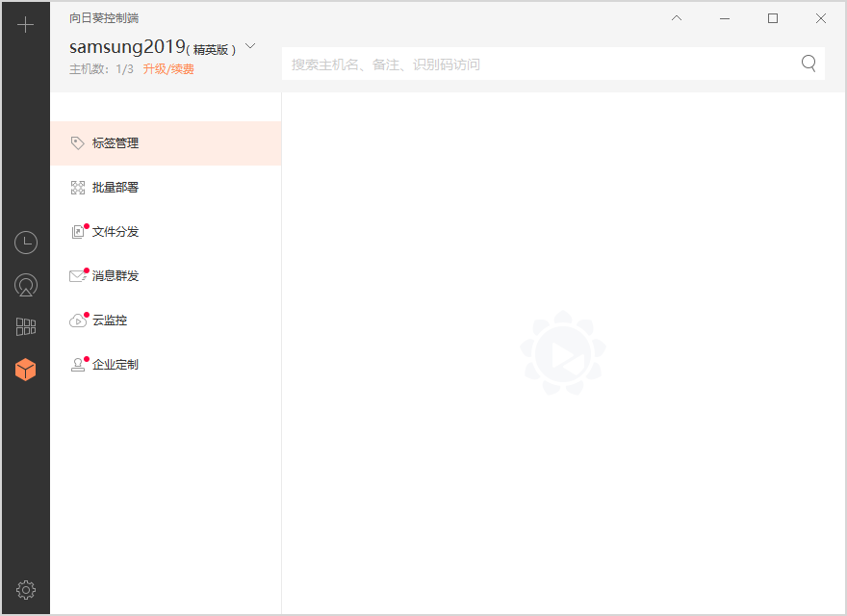Click the 主机数: 1/3 host count text
Viewport: 847px width, 616px height.
point(101,69)
